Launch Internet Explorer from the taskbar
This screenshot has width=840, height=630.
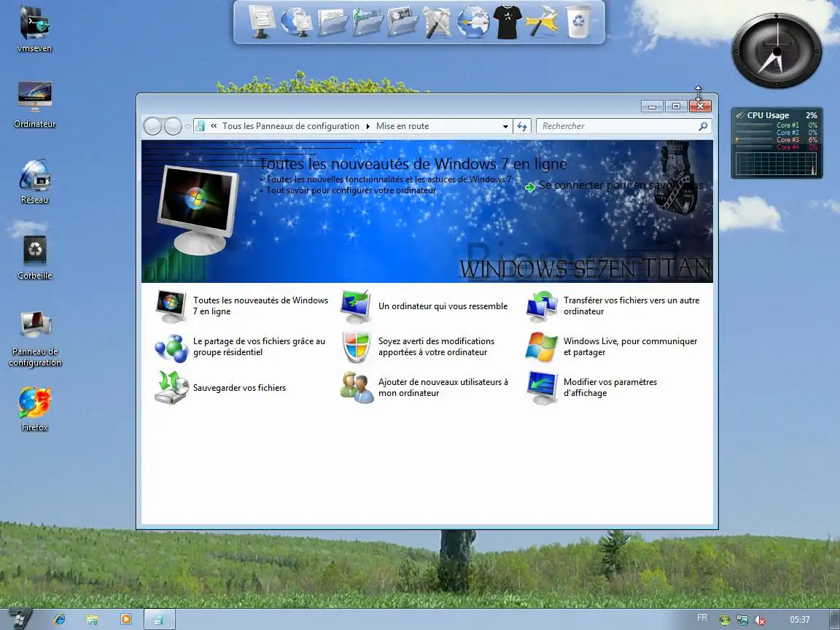(x=60, y=619)
